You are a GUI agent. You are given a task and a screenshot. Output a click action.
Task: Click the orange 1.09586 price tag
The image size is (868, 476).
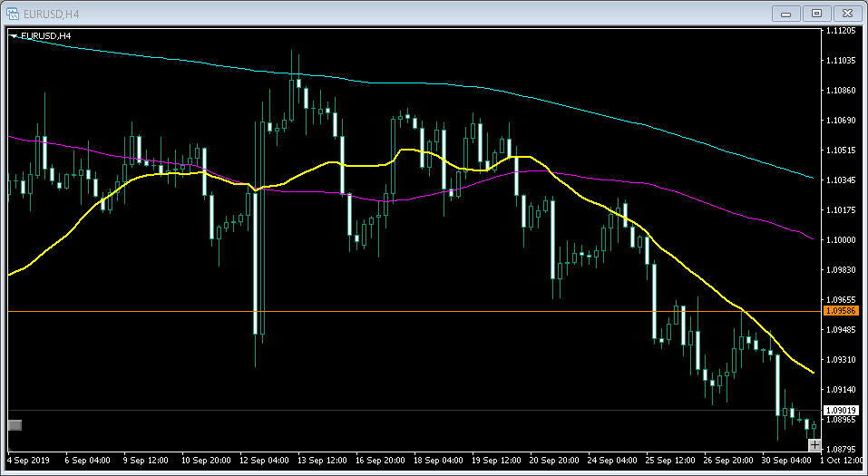tap(841, 311)
